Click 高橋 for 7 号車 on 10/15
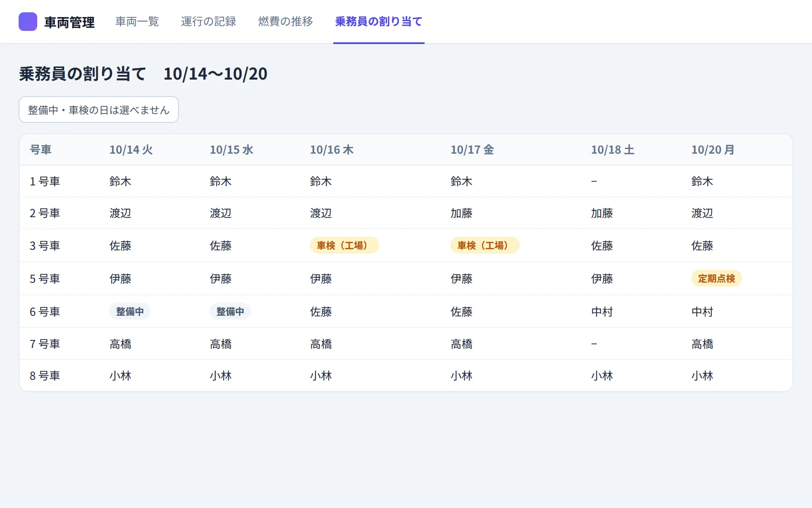 221,344
